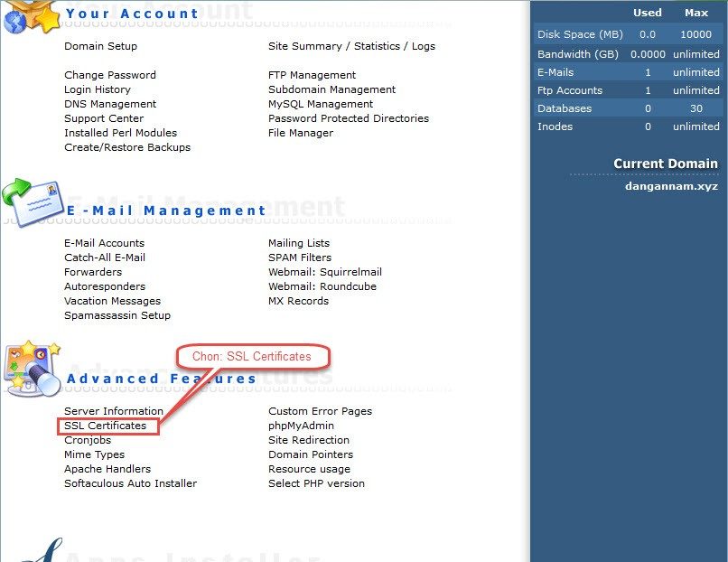
Task: Launch the File Manager
Action: click(x=300, y=133)
